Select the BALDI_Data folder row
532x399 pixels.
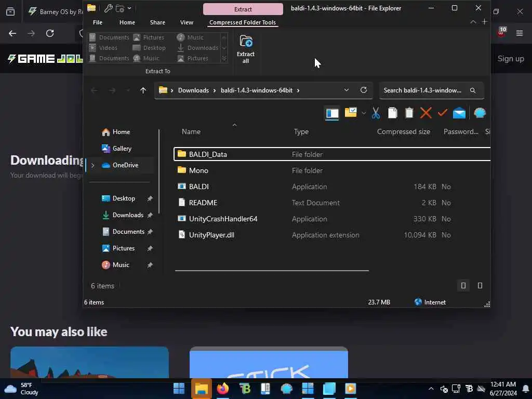coord(332,154)
